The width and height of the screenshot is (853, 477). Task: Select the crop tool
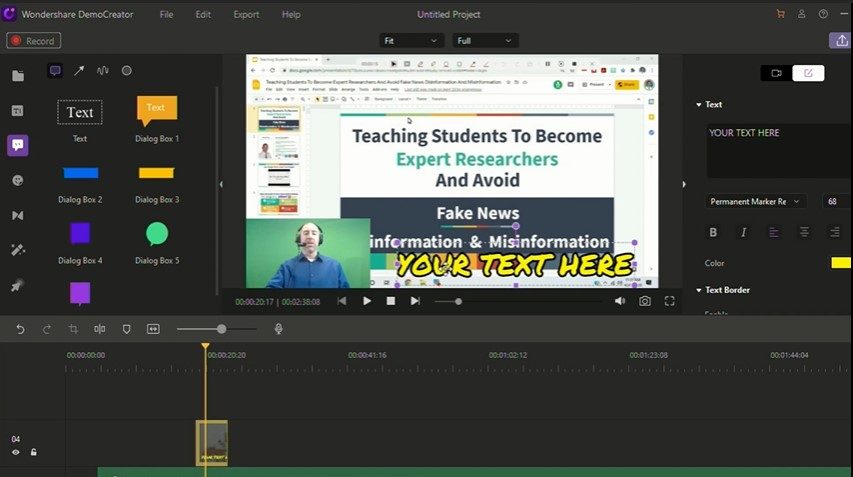coord(73,329)
